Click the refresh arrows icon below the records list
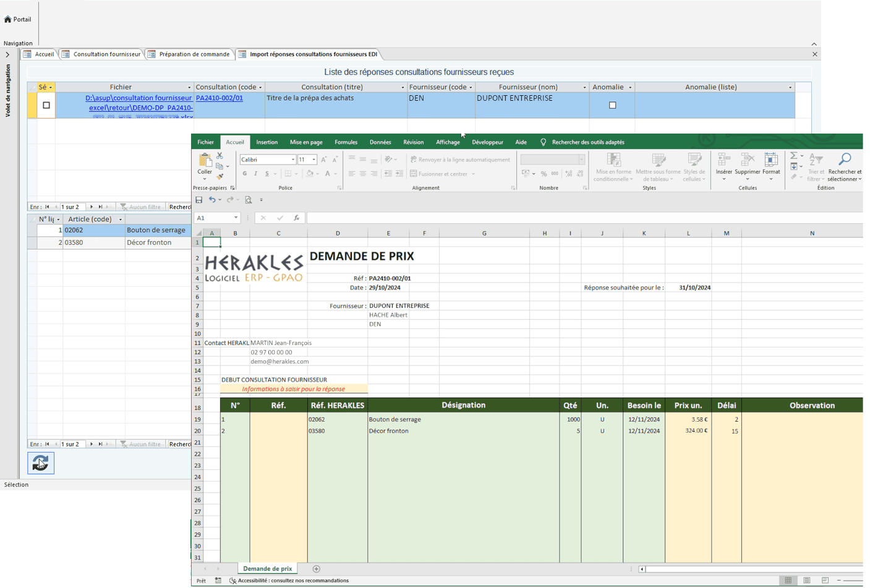Viewport: 870px width, 588px height. (40, 462)
